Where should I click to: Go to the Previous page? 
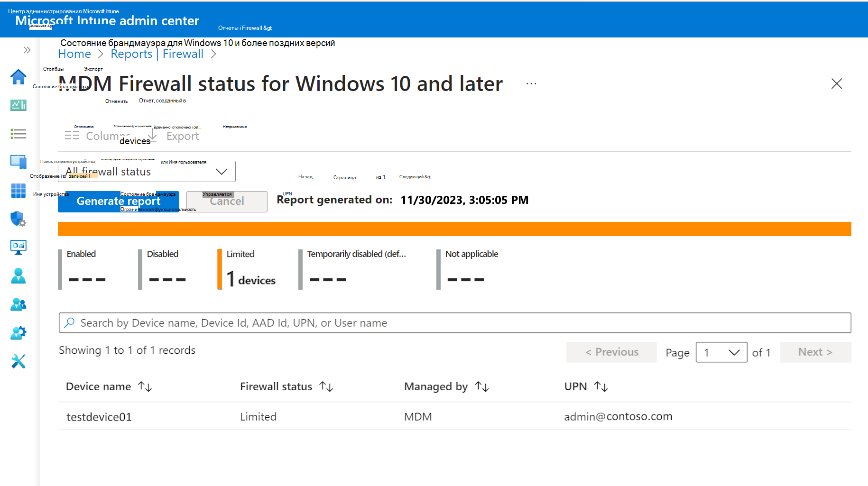[x=611, y=352]
